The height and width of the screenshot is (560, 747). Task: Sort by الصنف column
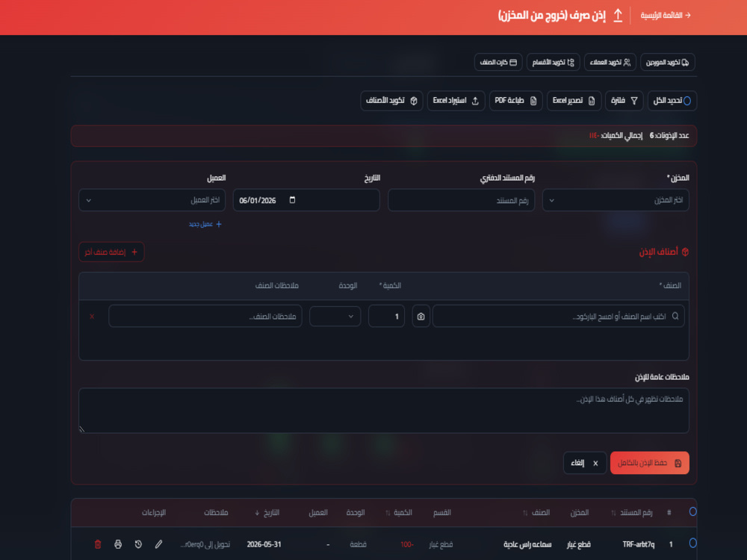(x=536, y=512)
